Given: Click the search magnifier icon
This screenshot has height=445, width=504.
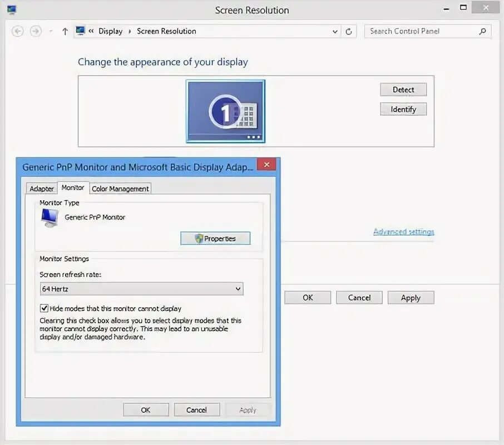Looking at the screenshot, I should [x=482, y=31].
